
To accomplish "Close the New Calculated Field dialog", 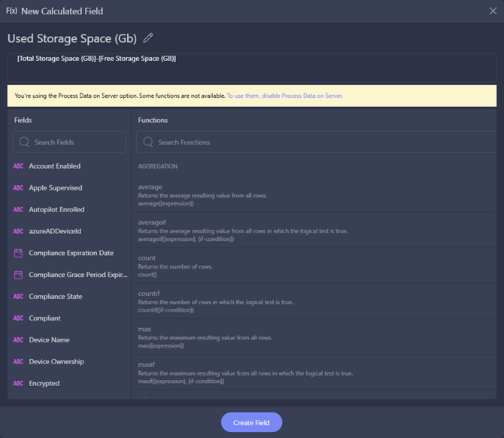I will [493, 11].
